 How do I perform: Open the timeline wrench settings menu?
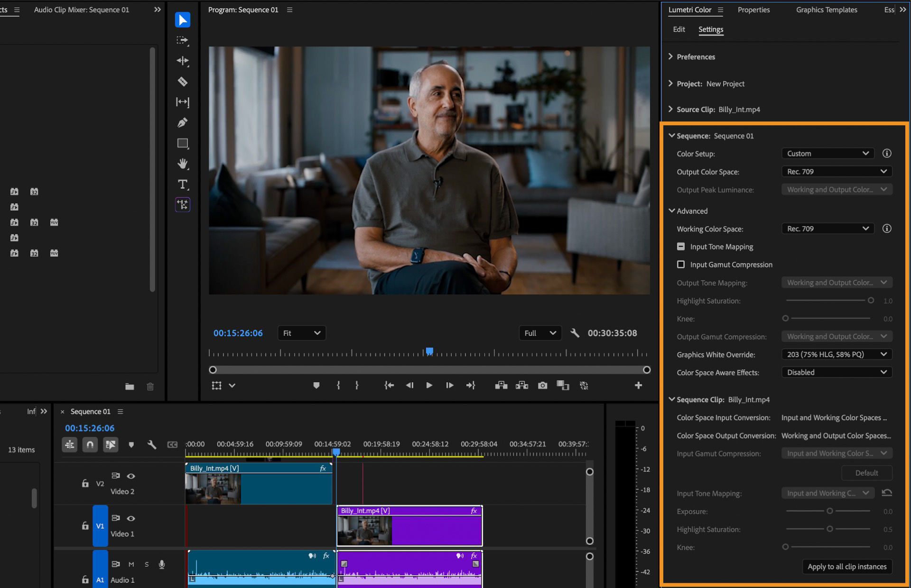click(x=152, y=444)
